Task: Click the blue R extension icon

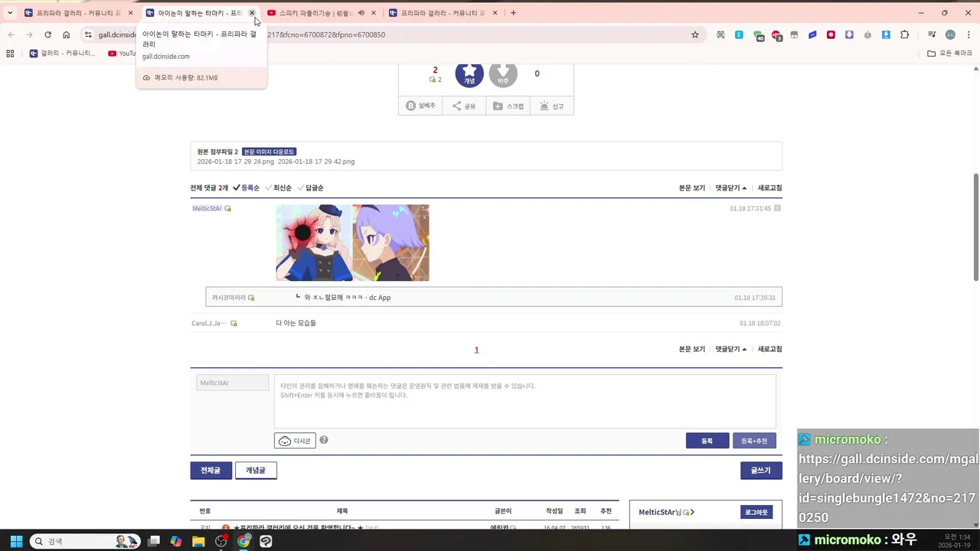Action: (x=739, y=34)
